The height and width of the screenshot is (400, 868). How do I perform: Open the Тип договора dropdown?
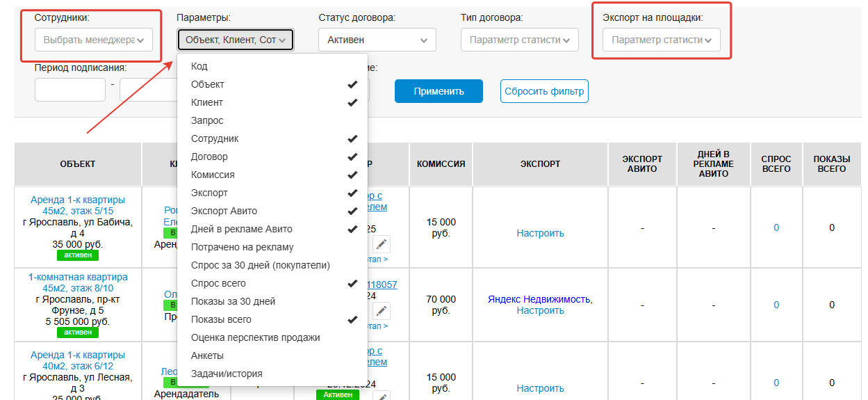pos(519,40)
